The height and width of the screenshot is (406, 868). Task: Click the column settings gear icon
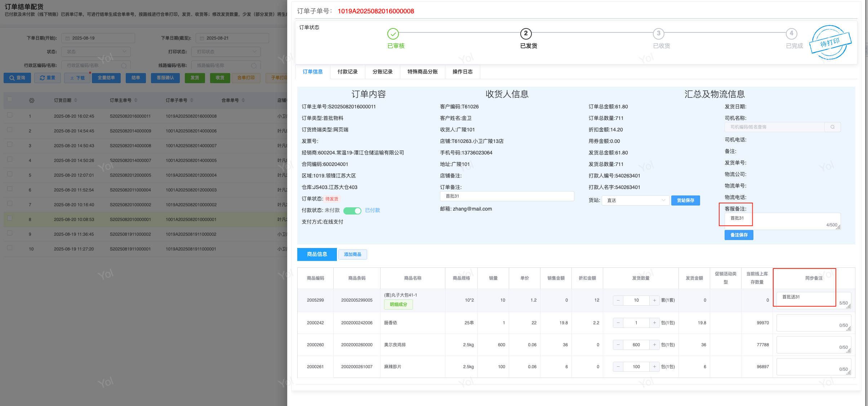[x=32, y=100]
